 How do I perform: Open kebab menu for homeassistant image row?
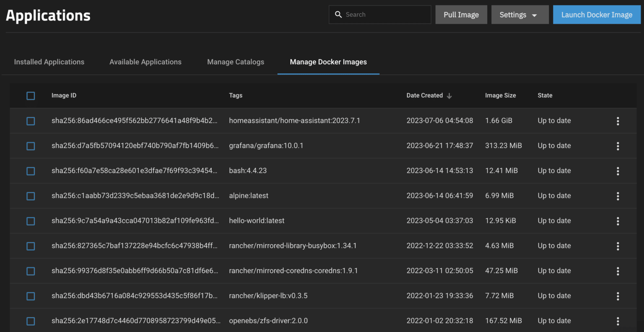pyautogui.click(x=618, y=121)
